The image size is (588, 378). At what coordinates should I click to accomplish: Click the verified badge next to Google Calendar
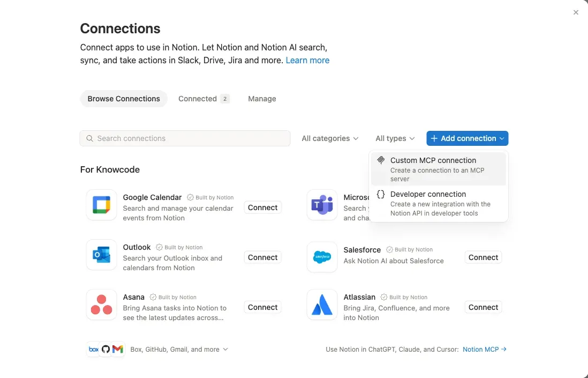pos(190,197)
